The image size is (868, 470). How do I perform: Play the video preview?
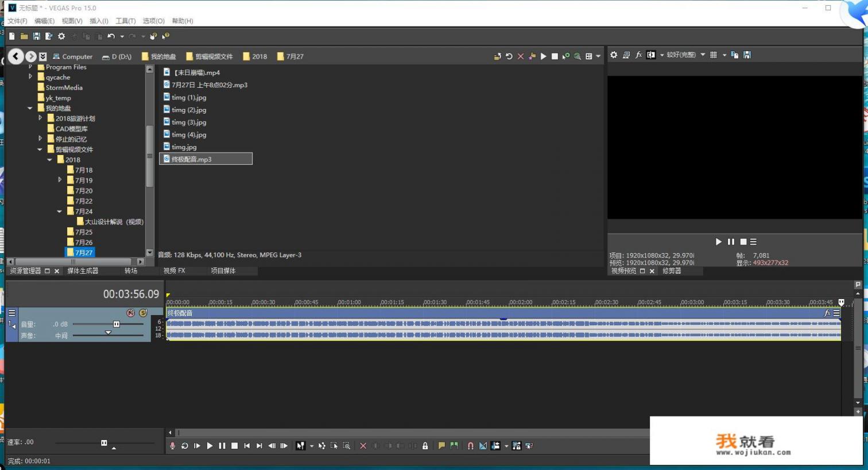pyautogui.click(x=718, y=242)
